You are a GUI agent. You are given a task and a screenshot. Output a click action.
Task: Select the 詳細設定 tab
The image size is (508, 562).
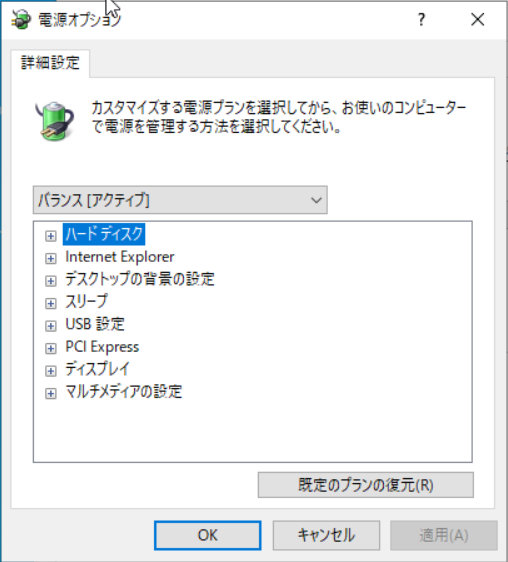50,63
